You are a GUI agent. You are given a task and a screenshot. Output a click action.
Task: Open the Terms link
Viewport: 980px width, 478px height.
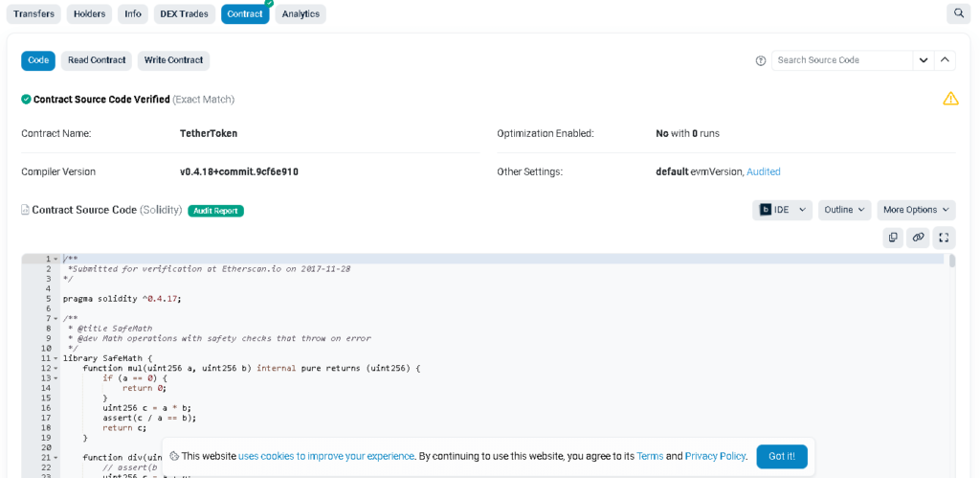click(650, 456)
